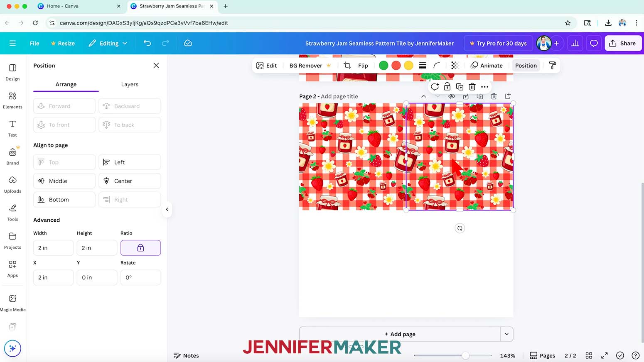644x362 pixels.
Task: Open the transparency checkerboard control
Action: click(455, 66)
